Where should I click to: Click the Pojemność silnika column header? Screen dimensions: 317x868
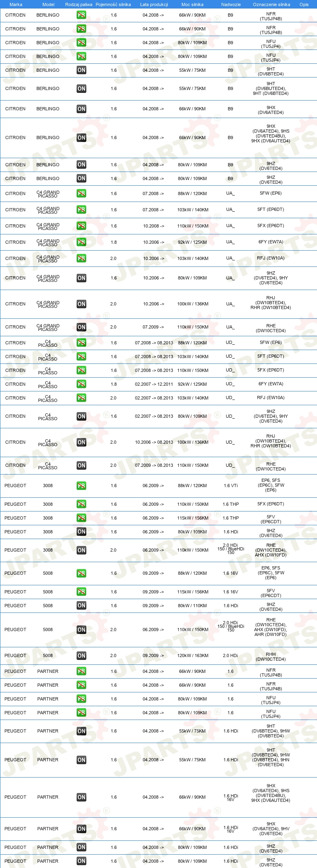(113, 4)
